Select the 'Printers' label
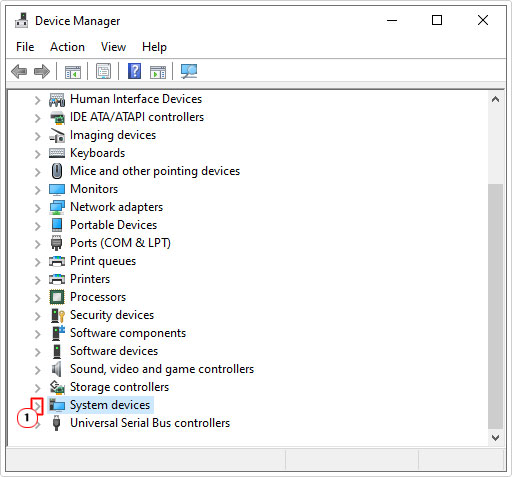This screenshot has height=477, width=512. [90, 279]
